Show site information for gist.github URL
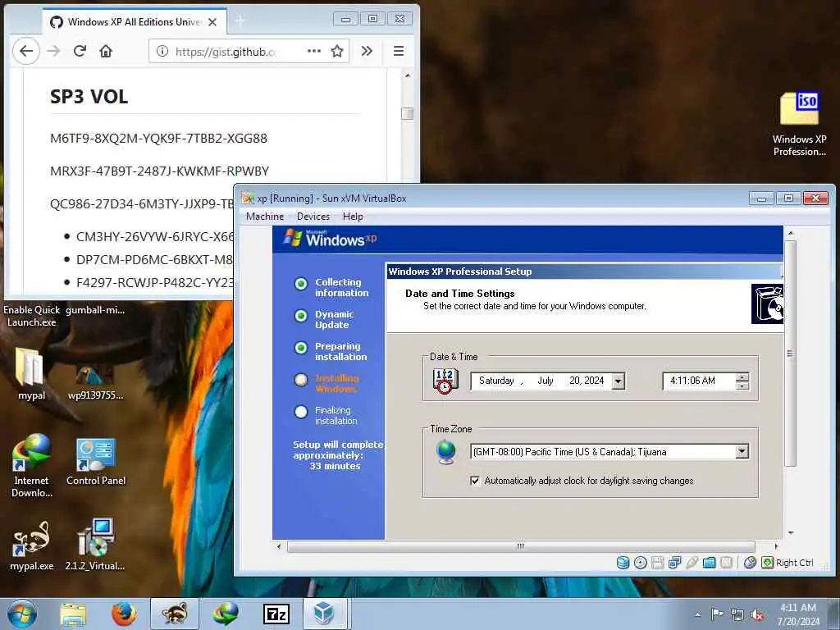The height and width of the screenshot is (630, 840). pyautogui.click(x=162, y=51)
